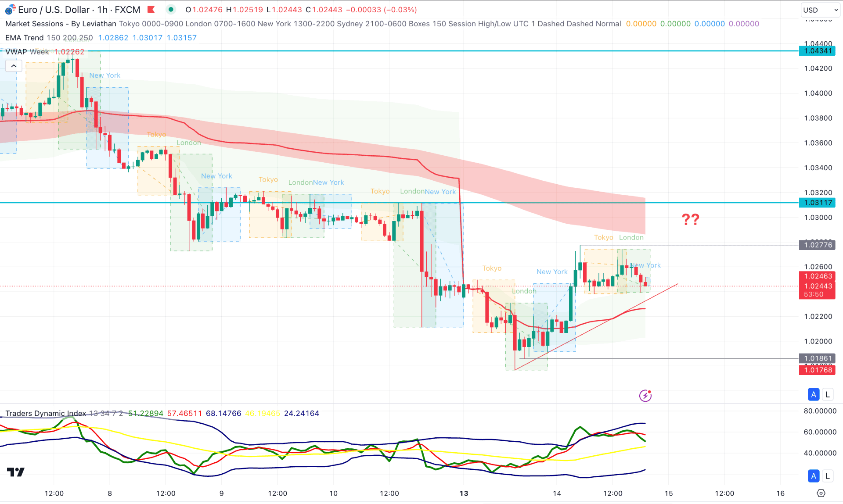The width and height of the screenshot is (843, 504).
Task: Click the date label 15 on time axis
Action: coord(668,493)
